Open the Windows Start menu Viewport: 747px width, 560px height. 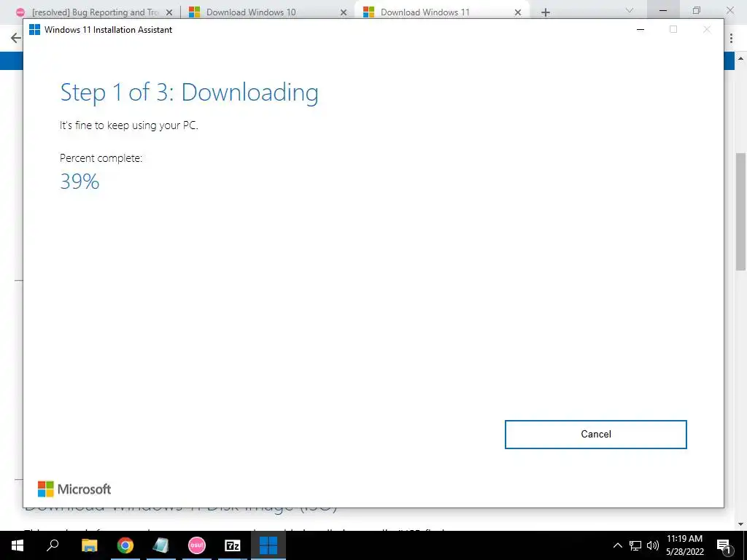click(x=18, y=545)
